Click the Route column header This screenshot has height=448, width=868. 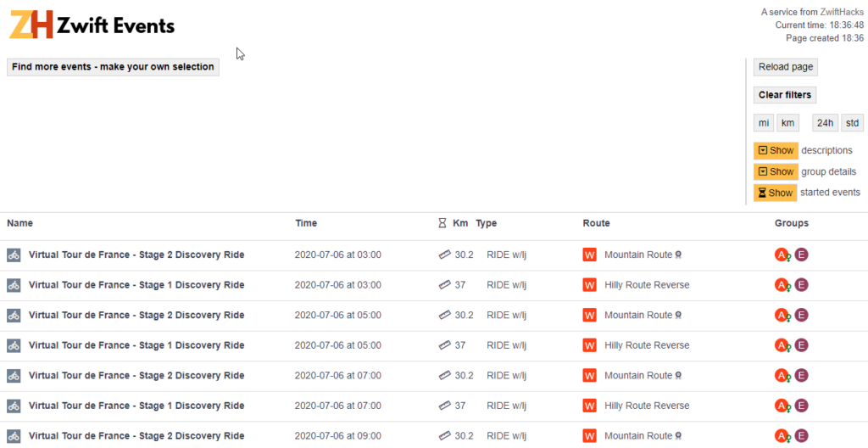[596, 223]
